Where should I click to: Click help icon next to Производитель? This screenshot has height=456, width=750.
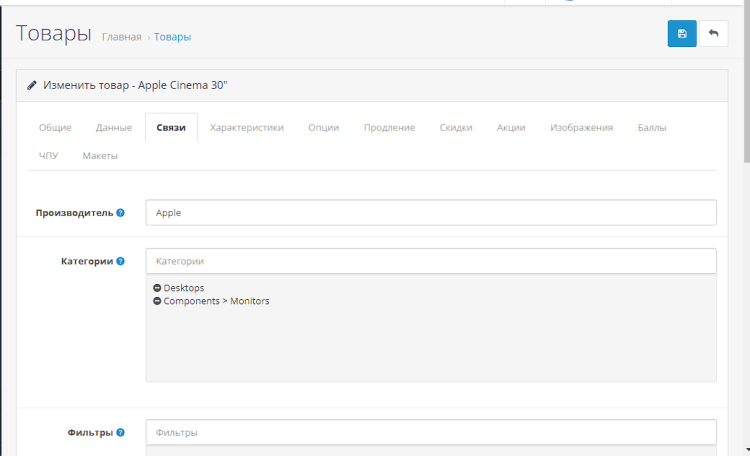121,213
